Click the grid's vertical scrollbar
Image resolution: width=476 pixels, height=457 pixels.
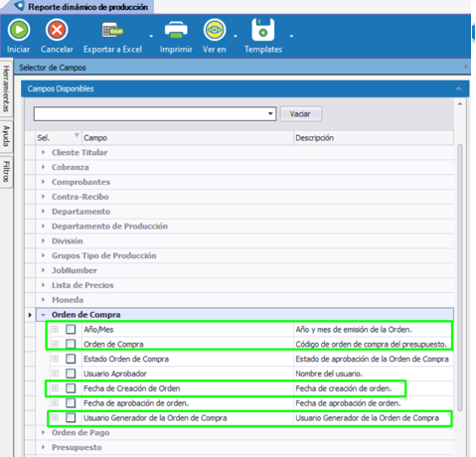click(459, 278)
